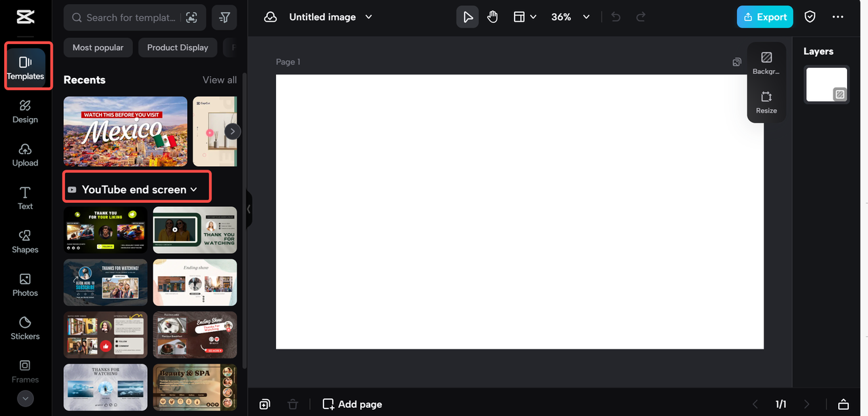Open the Resize tool
Viewport: 868px width, 416px height.
pyautogui.click(x=766, y=102)
